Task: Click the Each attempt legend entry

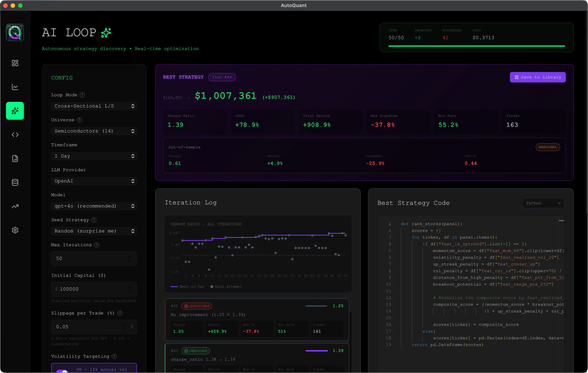Action: 226,286
